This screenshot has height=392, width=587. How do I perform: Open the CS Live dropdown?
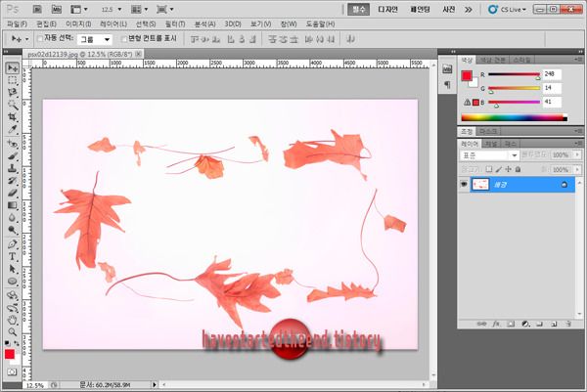[x=508, y=10]
